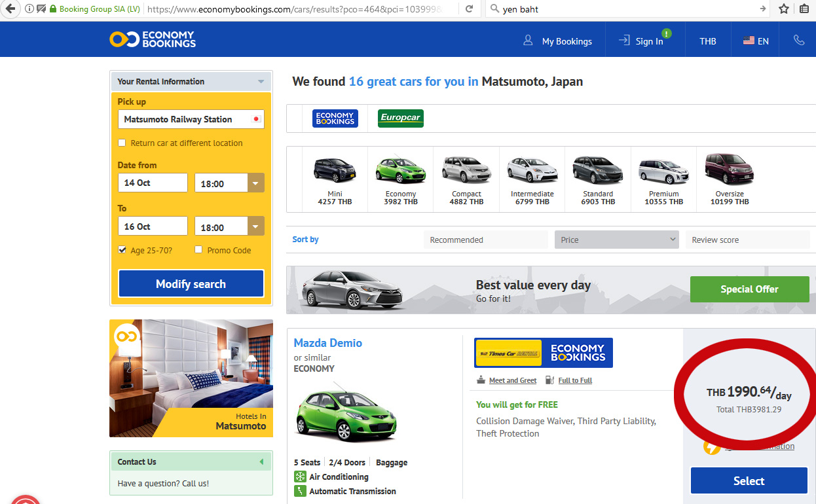Click the Full to Full link
This screenshot has width=816, height=504.
(x=575, y=380)
